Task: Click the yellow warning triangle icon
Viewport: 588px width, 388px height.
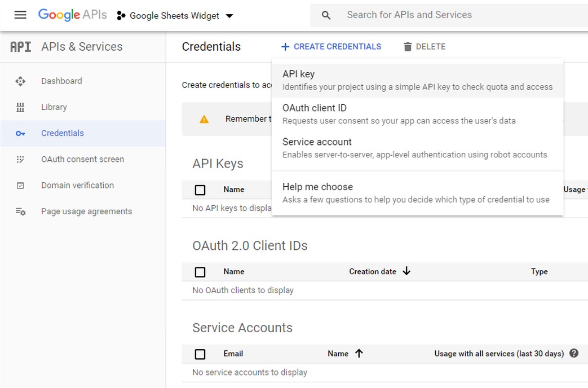Action: point(204,120)
